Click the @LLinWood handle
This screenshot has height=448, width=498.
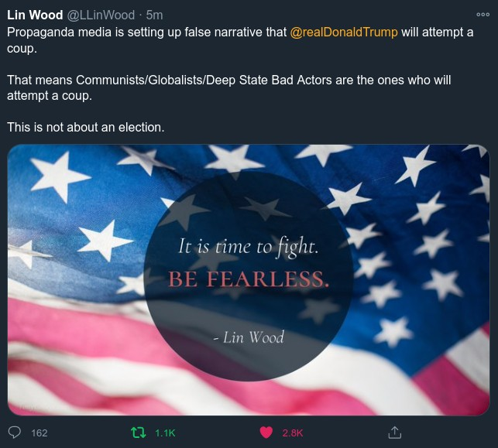[x=101, y=15]
